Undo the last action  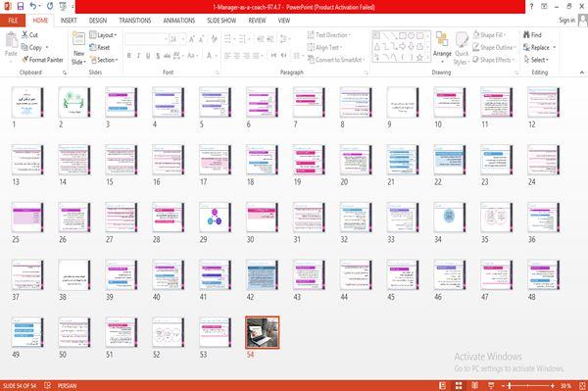coord(33,6)
